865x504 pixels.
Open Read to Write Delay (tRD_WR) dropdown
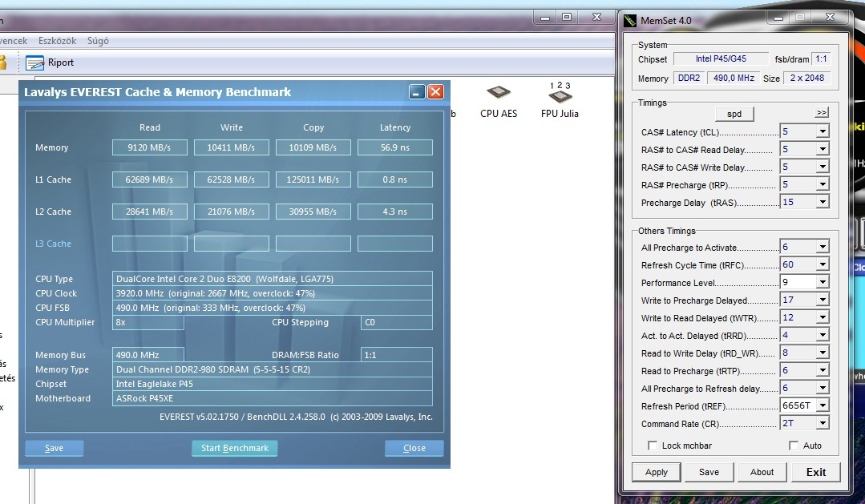coord(823,353)
